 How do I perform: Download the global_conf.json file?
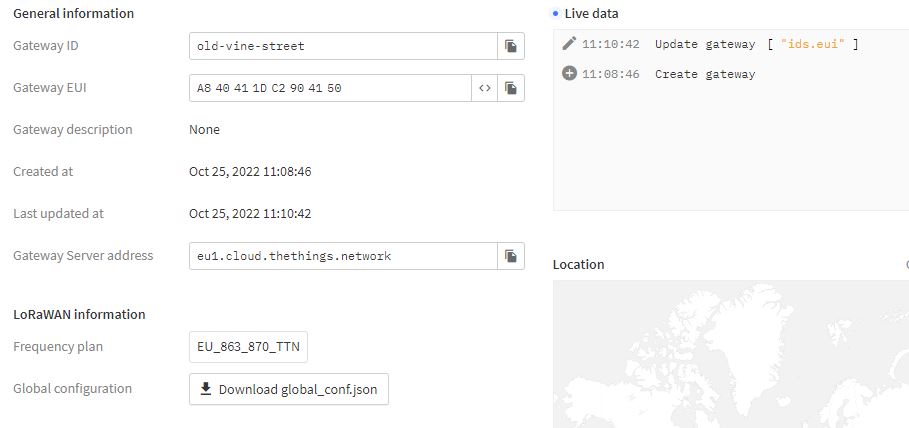[289, 389]
